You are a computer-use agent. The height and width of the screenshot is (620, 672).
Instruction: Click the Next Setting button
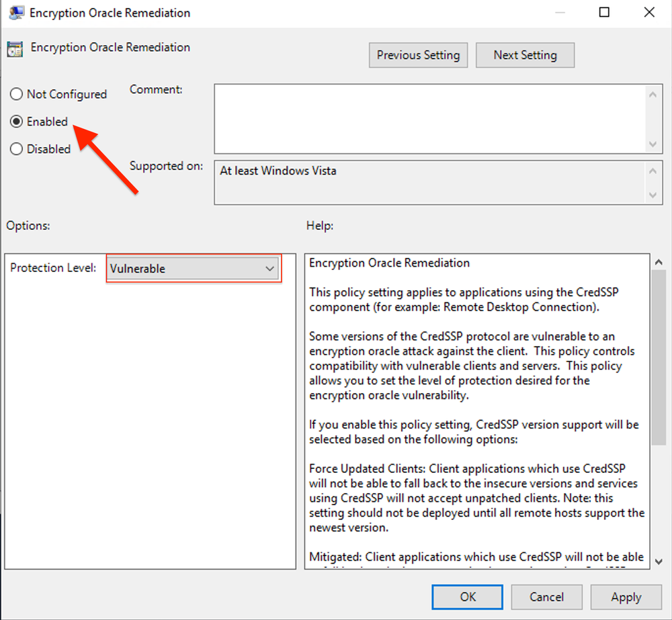click(x=525, y=55)
